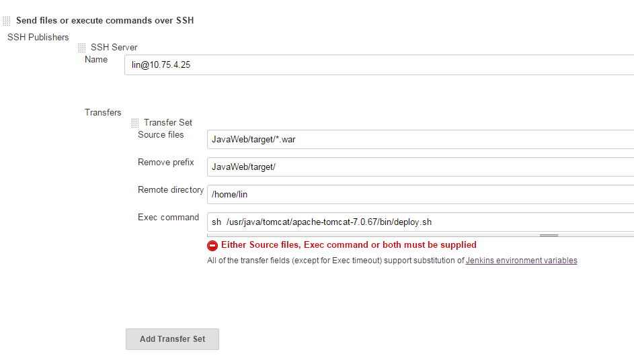Click the Remote directory input field

pyautogui.click(x=420, y=194)
